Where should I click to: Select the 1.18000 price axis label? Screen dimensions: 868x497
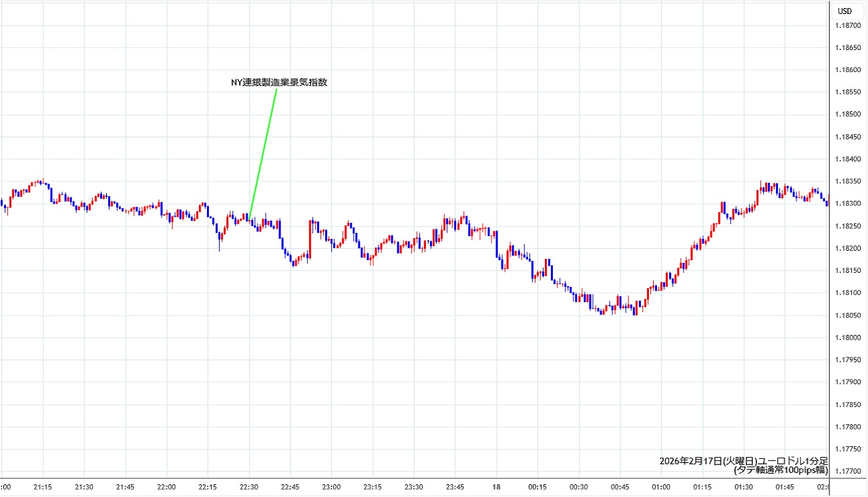pos(847,338)
